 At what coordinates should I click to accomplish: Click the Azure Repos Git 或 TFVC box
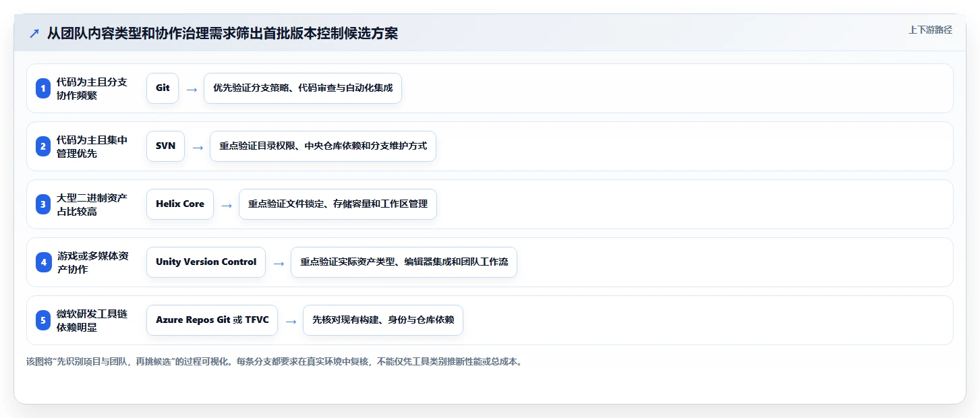212,320
